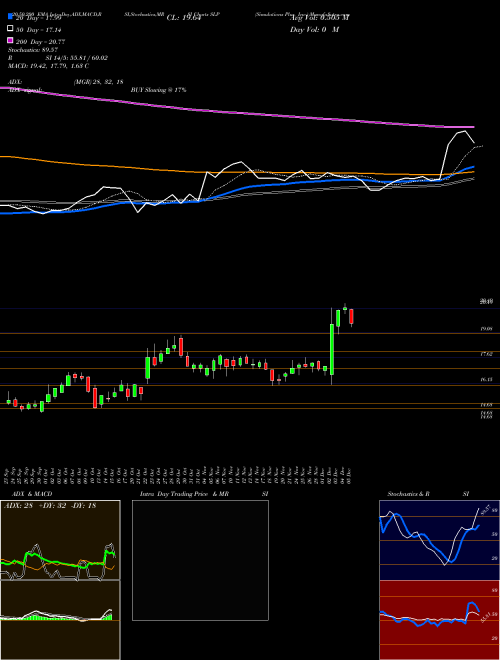This screenshot has width=500, height=660.
Task: Click the magenta 200 Day legend swatch
Action: (11, 41)
